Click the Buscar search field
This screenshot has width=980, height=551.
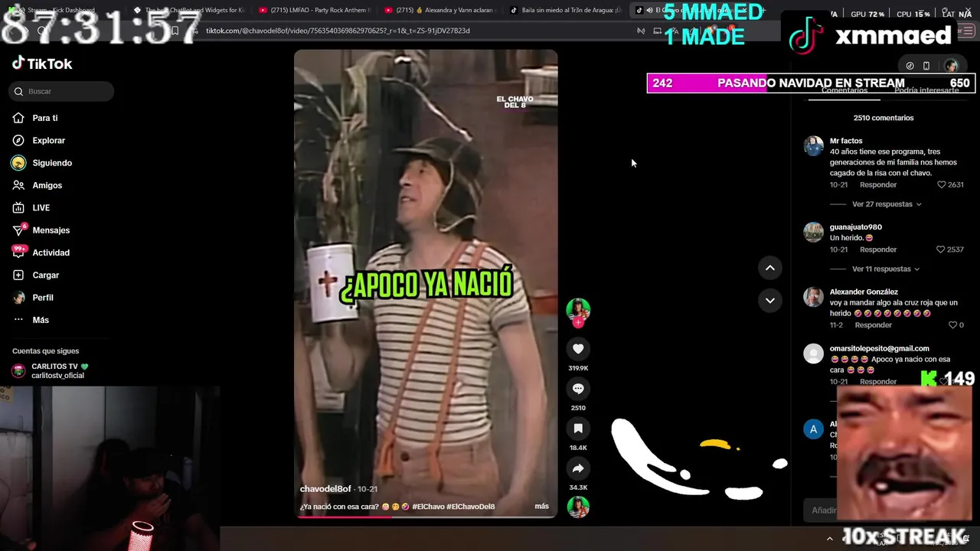point(62,91)
